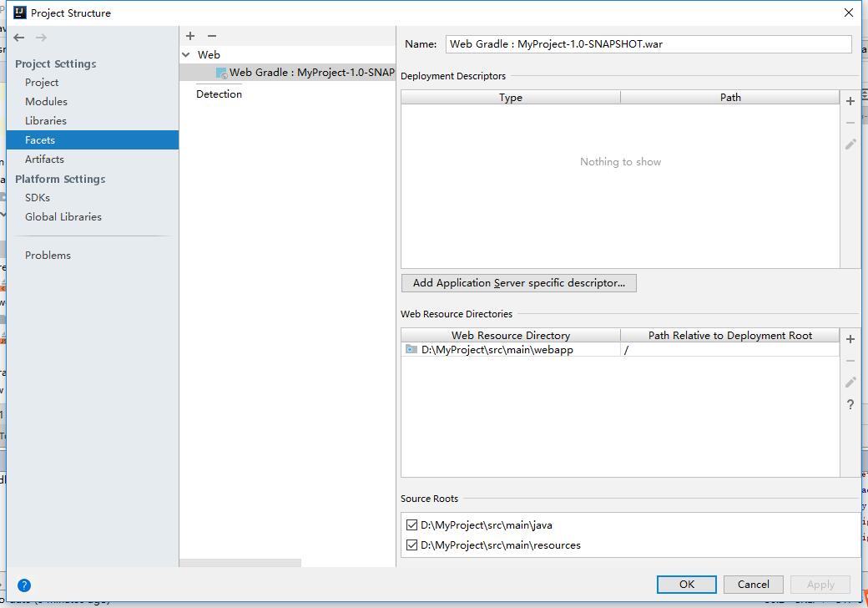
Task: Click Path column header in descriptors table
Action: click(730, 98)
